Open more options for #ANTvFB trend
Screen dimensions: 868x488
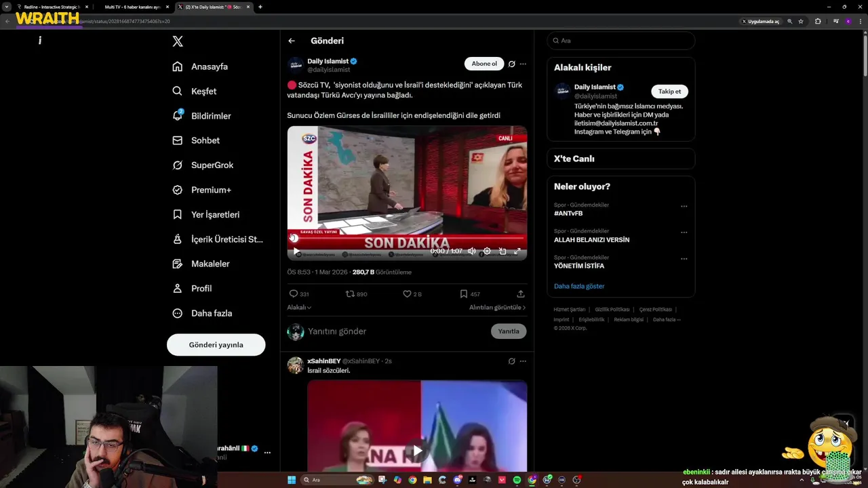click(x=684, y=206)
